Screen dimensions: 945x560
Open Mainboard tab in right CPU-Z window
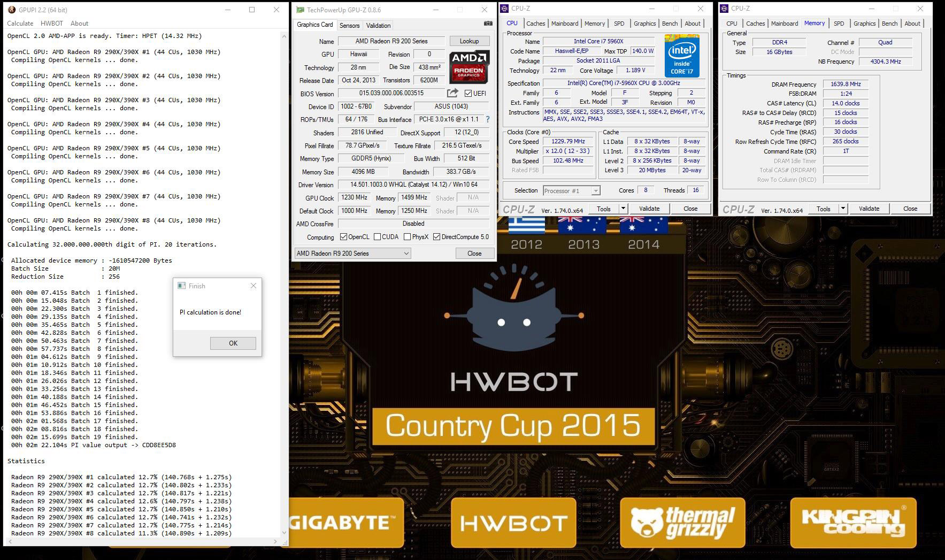tap(785, 24)
